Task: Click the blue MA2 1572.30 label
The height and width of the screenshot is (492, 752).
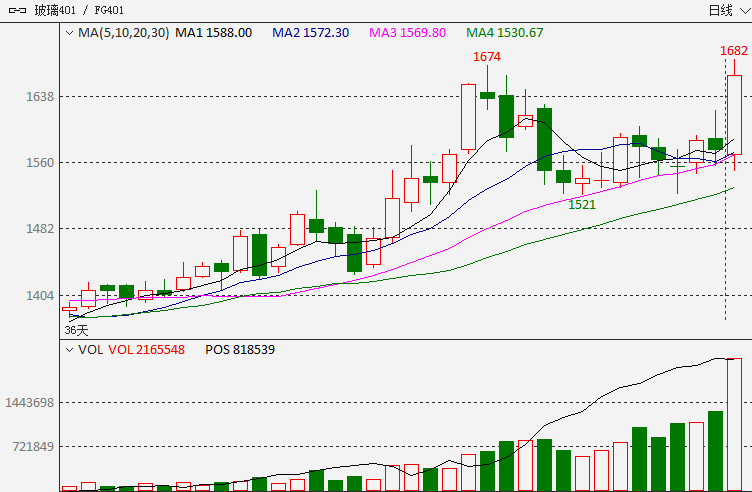Action: tap(310, 33)
